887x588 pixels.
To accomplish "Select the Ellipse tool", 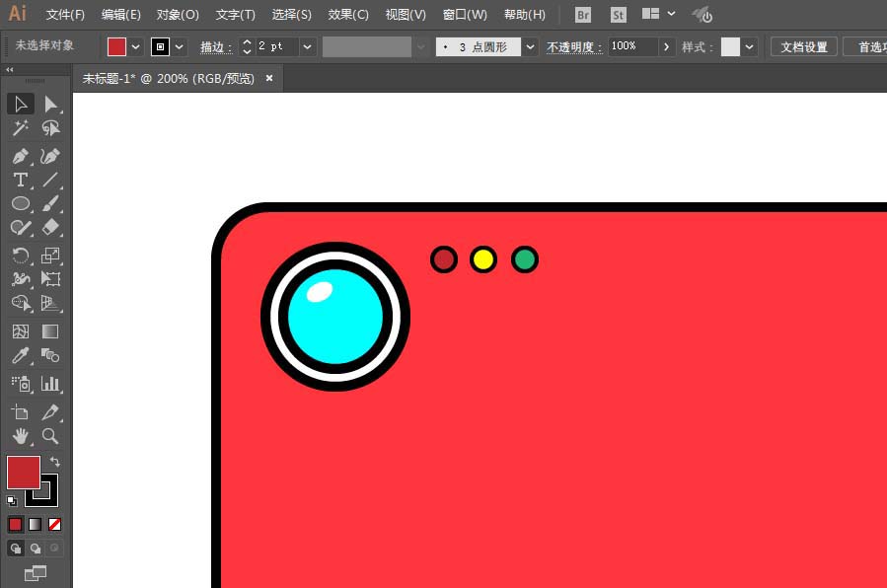I will tap(21, 203).
